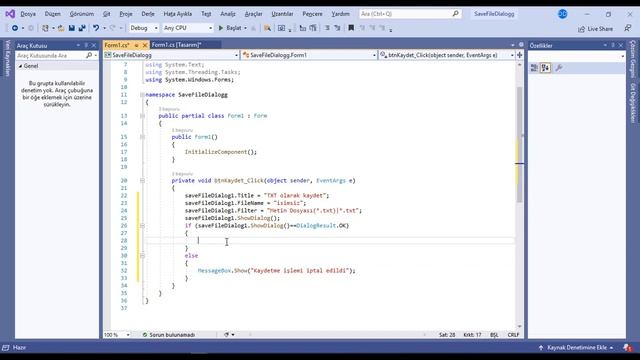Click the bookmark icon in toolbar
Viewport: 640px width, 360px height.
click(x=351, y=28)
